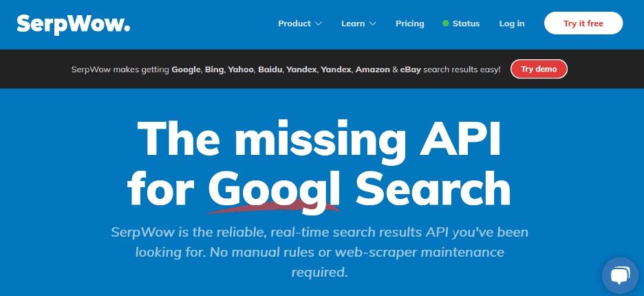
Task: Open the chat widget icon
Action: point(620,275)
